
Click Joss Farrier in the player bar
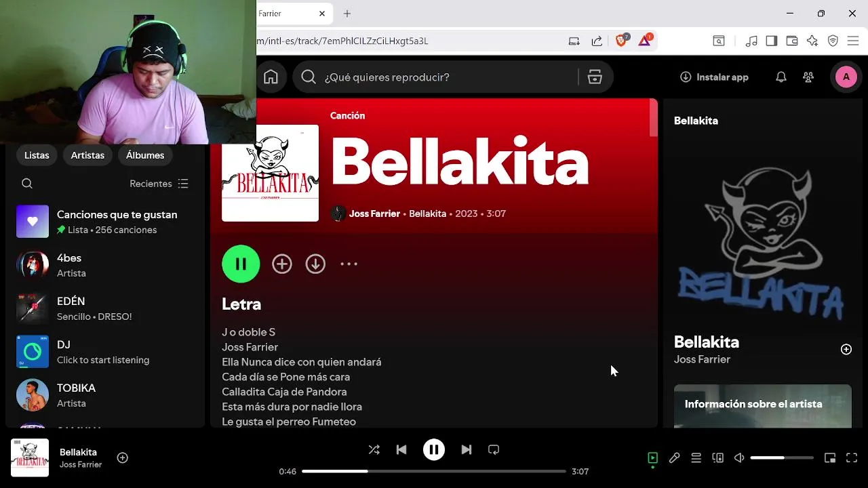coord(81,465)
